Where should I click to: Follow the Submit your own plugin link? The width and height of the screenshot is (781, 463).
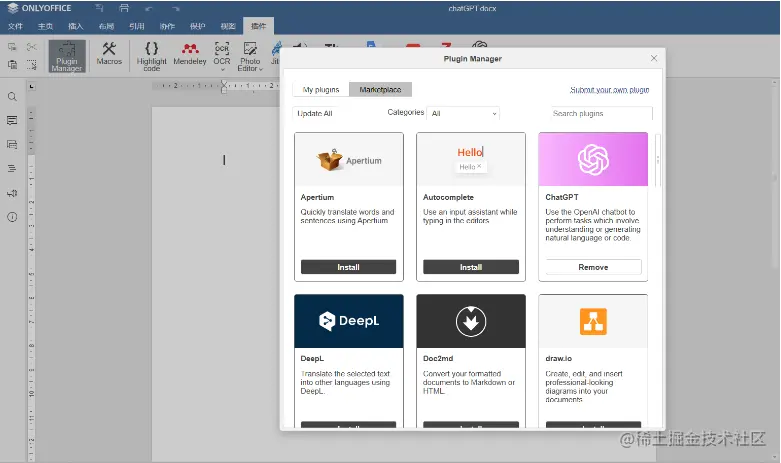click(x=609, y=90)
